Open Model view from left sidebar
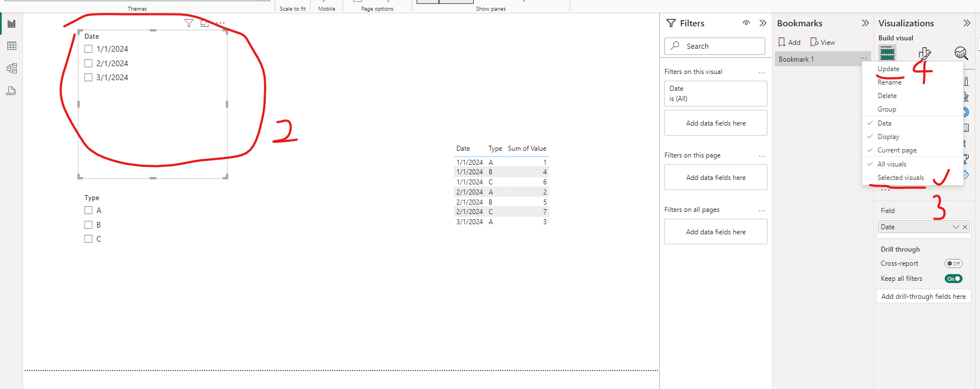 tap(12, 68)
